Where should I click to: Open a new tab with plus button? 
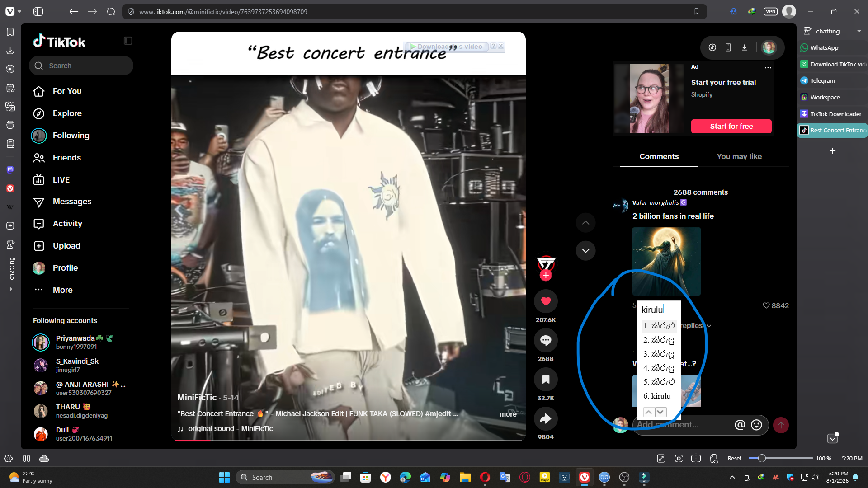(832, 151)
